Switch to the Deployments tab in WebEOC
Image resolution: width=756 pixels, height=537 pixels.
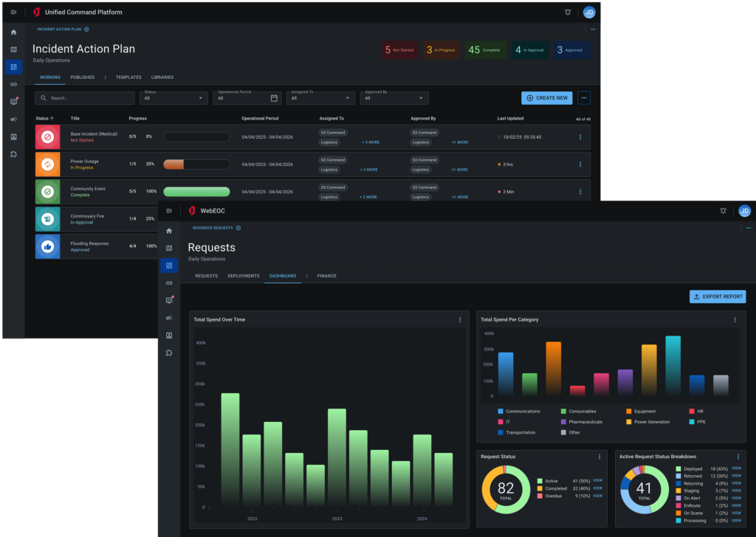tap(244, 276)
